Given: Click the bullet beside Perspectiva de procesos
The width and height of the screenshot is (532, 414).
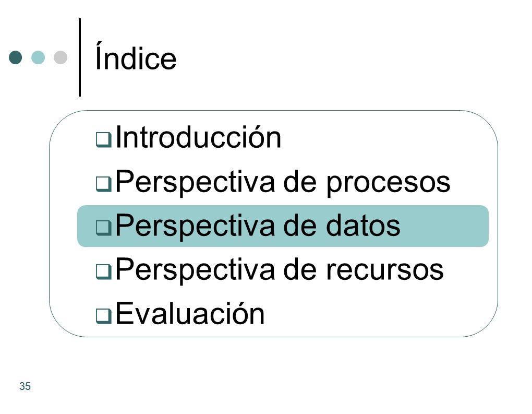Looking at the screenshot, I should point(103,184).
